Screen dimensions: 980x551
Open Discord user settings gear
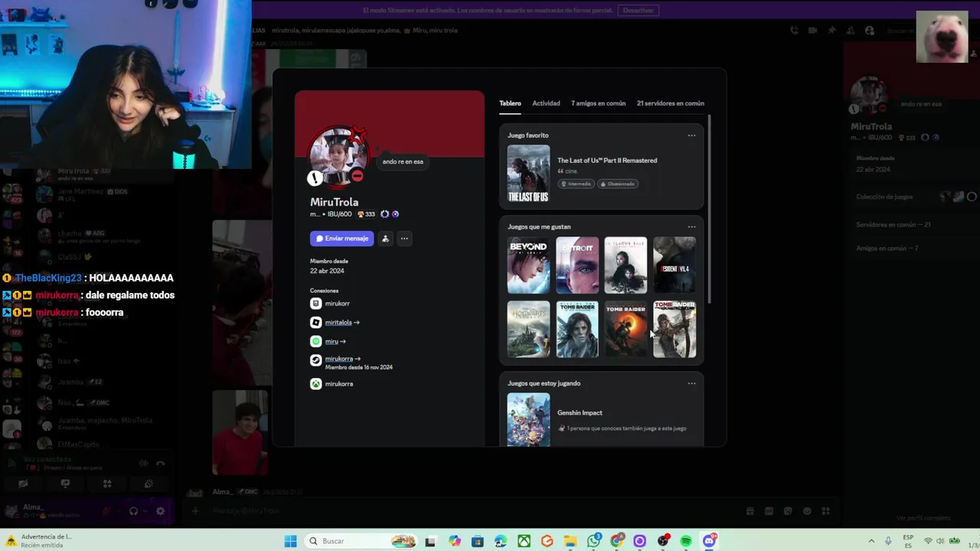[x=160, y=511]
